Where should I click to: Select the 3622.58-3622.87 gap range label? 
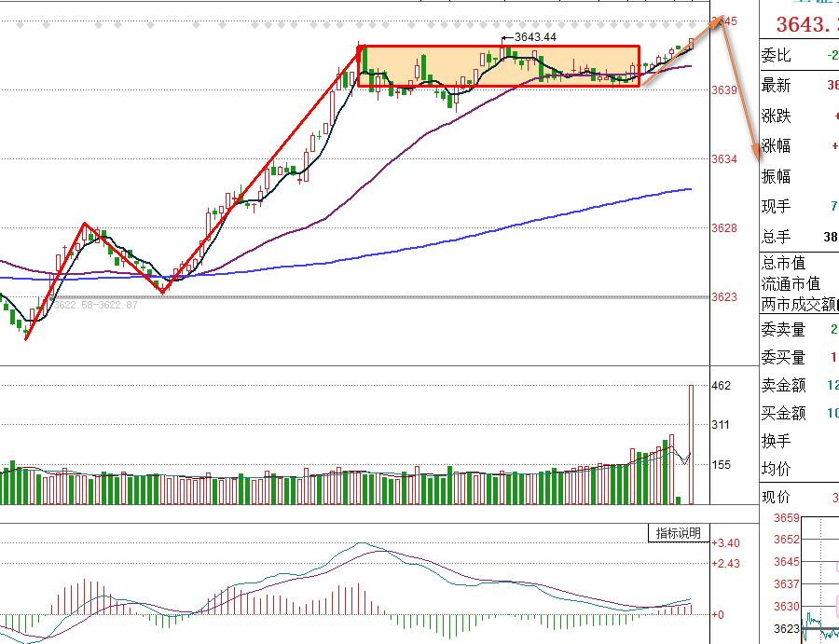96,306
